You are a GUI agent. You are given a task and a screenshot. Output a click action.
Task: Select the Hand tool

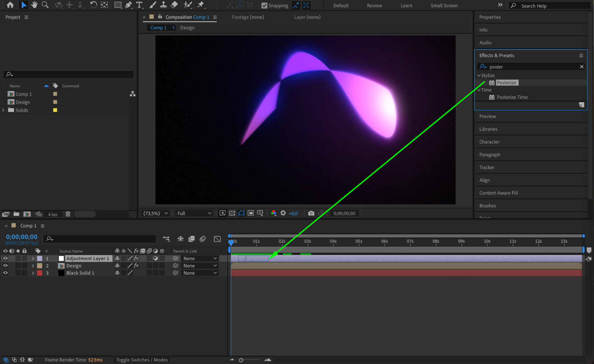pos(34,5)
